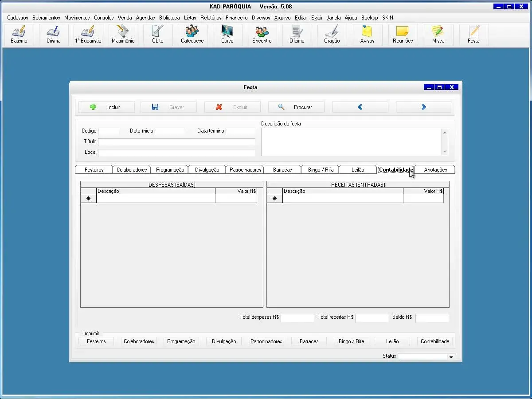Image resolution: width=532 pixels, height=399 pixels.
Task: Click the Despesas new row Descrição cell
Action: (x=156, y=199)
